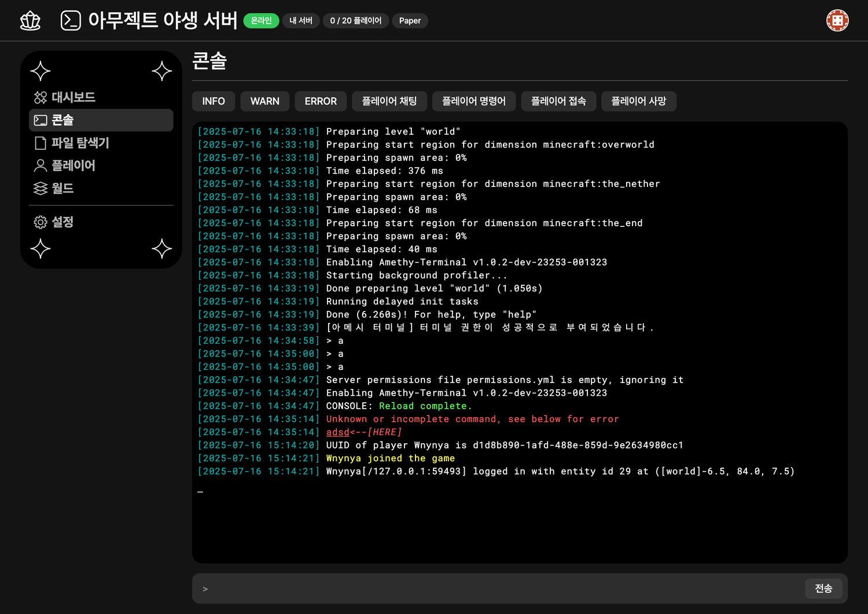Open the user avatar in top right
Screen dimensions: 868x614
tap(837, 21)
